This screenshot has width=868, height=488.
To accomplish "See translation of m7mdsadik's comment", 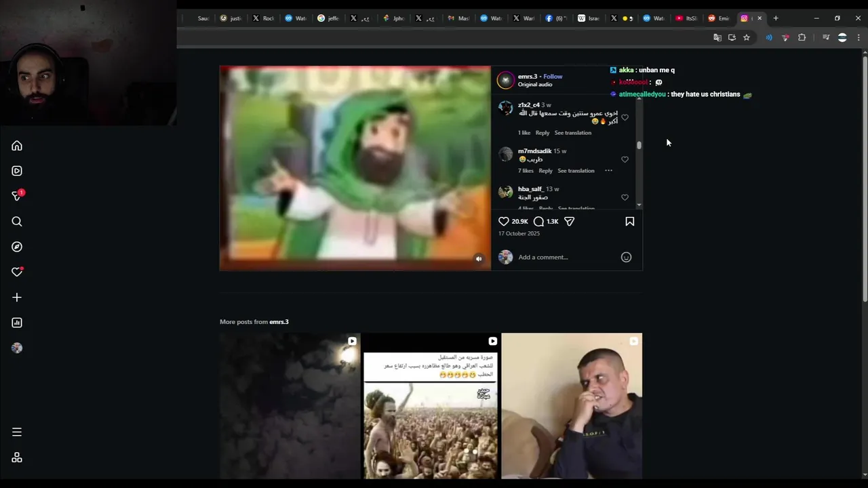I will pyautogui.click(x=576, y=171).
